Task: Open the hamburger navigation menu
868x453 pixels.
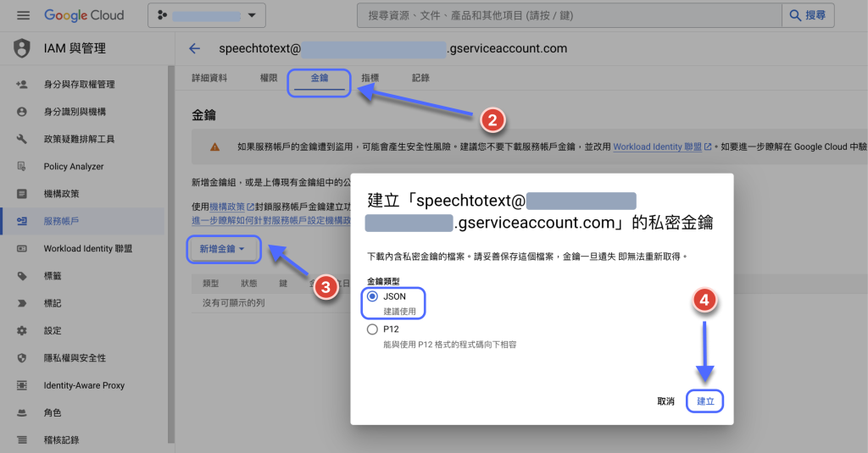Action: coord(23,15)
